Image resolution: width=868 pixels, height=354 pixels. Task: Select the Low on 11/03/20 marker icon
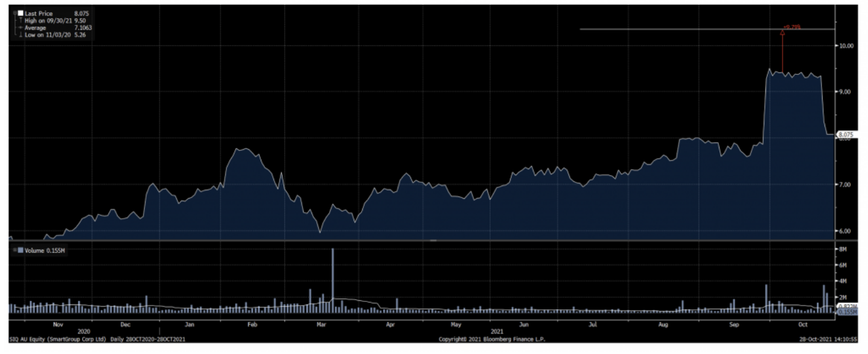point(21,35)
